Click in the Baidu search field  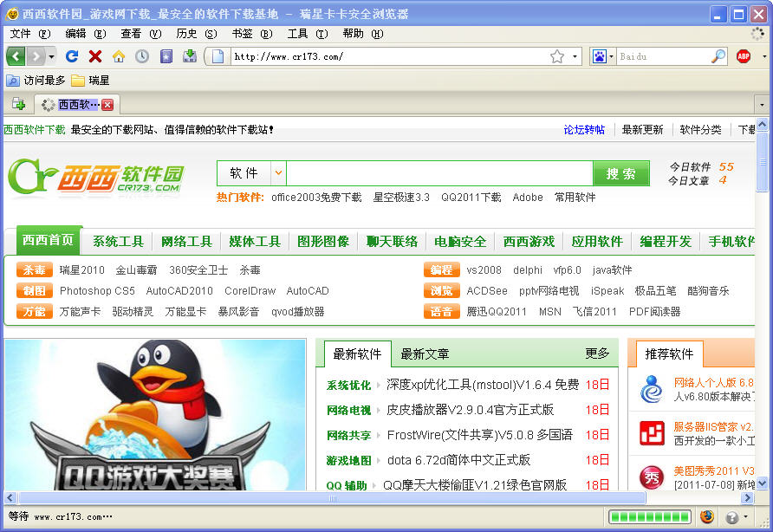click(664, 56)
